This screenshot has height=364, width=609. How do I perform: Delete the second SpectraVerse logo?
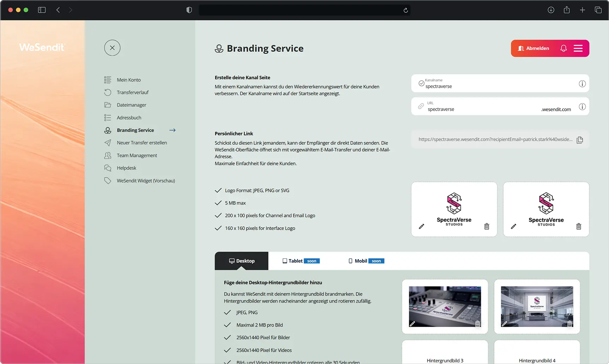click(x=579, y=227)
